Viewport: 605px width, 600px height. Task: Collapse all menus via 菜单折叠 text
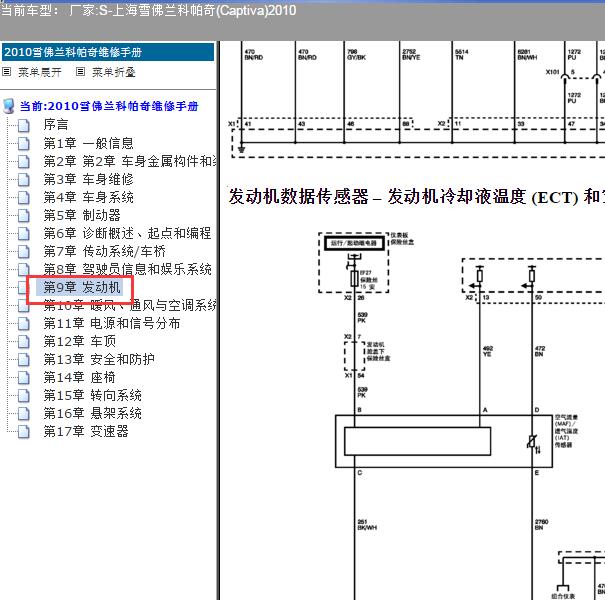pos(113,72)
